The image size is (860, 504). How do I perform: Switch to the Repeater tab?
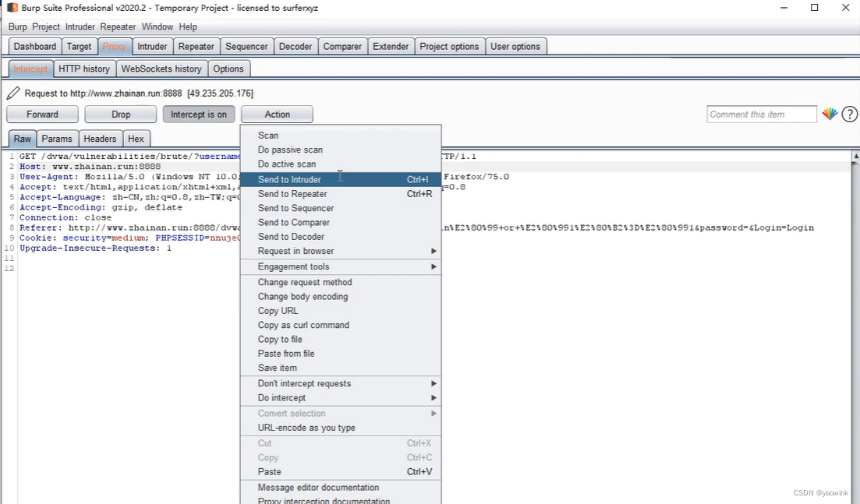[x=196, y=47]
